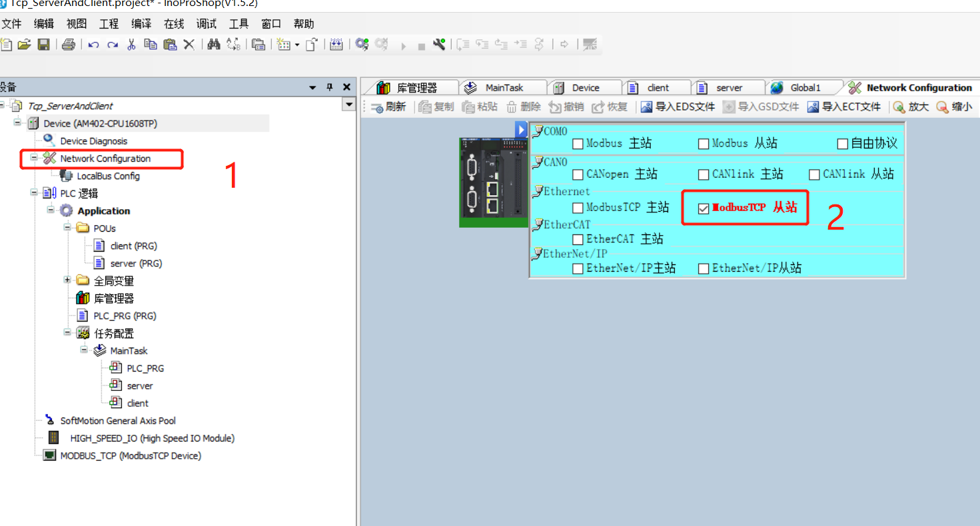Open the 编译 menu
Viewport: 980px width, 526px height.
click(x=141, y=24)
